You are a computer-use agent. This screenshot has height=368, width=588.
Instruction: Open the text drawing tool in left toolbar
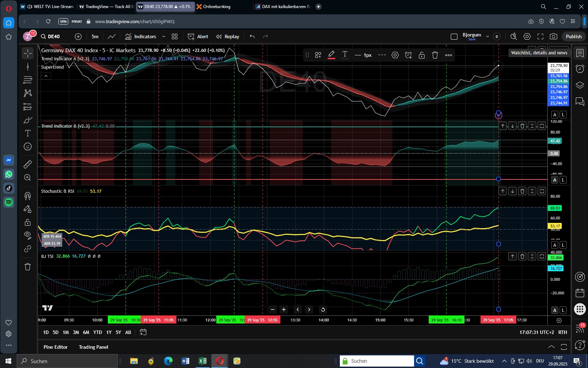point(27,133)
